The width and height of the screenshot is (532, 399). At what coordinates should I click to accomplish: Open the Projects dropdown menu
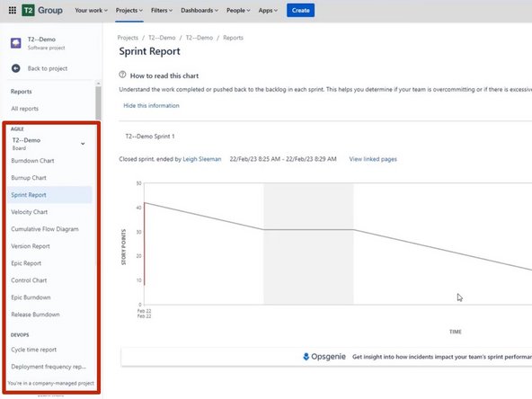click(129, 10)
